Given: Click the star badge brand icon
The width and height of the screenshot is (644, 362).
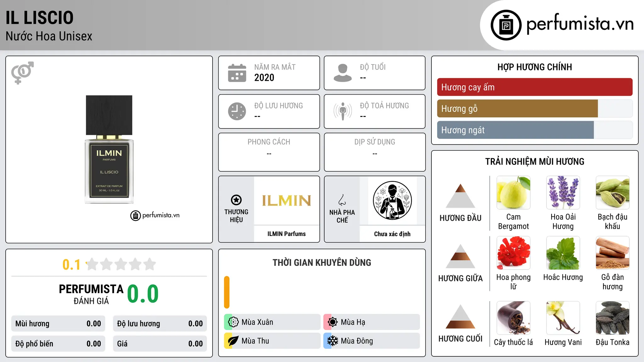Looking at the screenshot, I should 236,200.
